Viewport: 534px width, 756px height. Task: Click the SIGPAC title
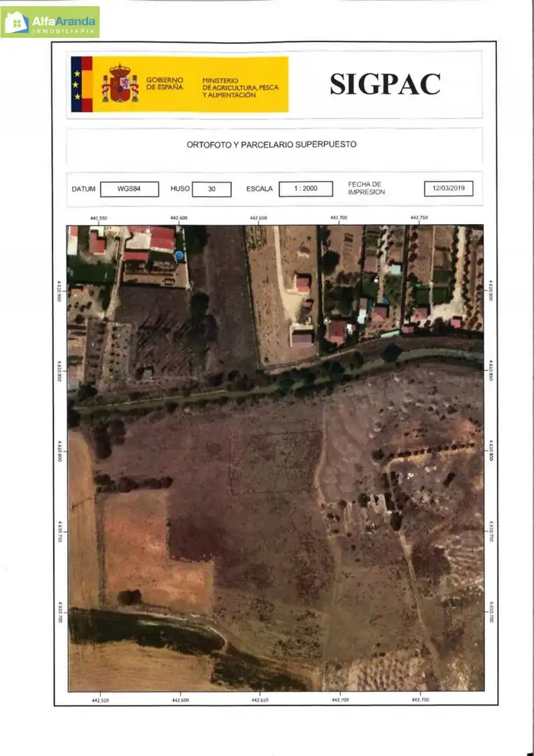[385, 85]
